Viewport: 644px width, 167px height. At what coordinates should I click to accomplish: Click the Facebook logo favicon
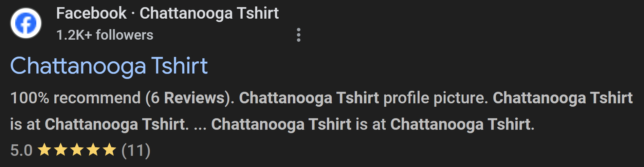[26, 23]
